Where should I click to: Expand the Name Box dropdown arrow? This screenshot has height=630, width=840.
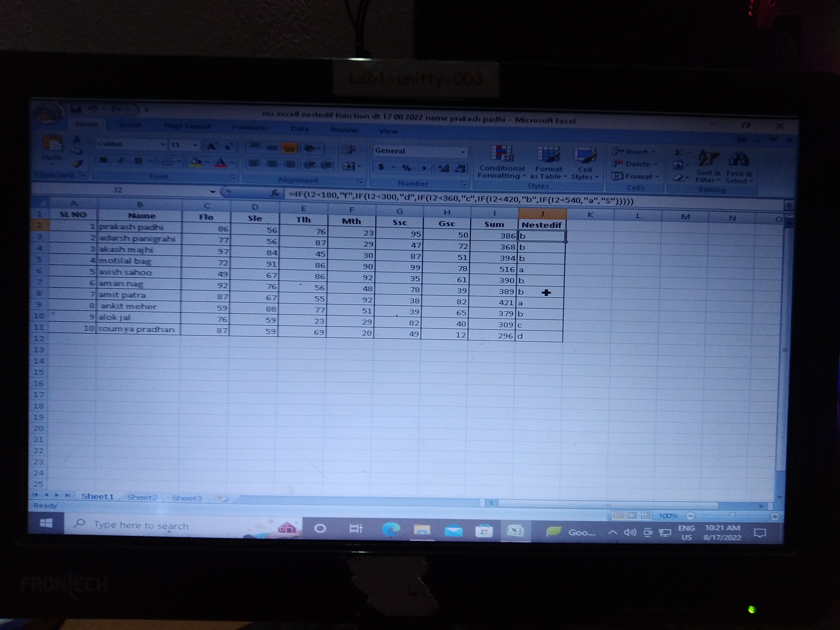212,191
